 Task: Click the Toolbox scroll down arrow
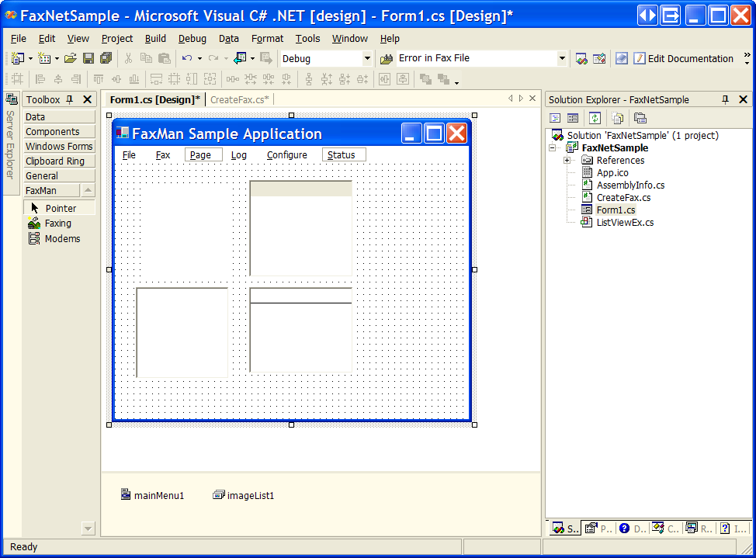coord(88,529)
